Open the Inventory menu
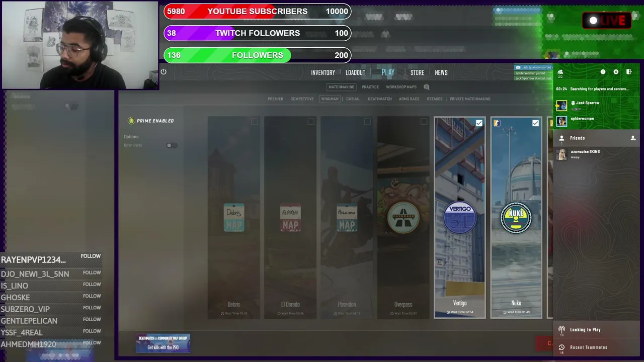This screenshot has height=362, width=644. (323, 73)
